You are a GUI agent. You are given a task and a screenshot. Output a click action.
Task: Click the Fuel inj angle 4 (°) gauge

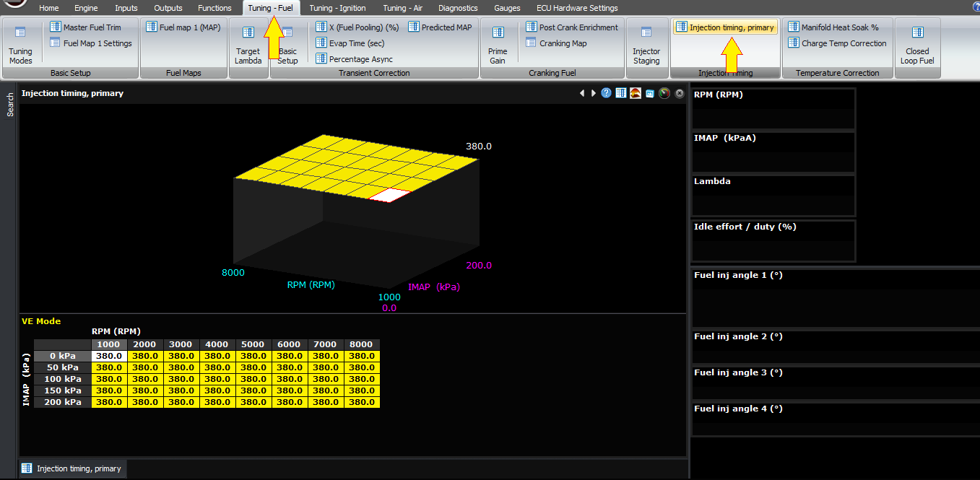[x=835, y=419]
